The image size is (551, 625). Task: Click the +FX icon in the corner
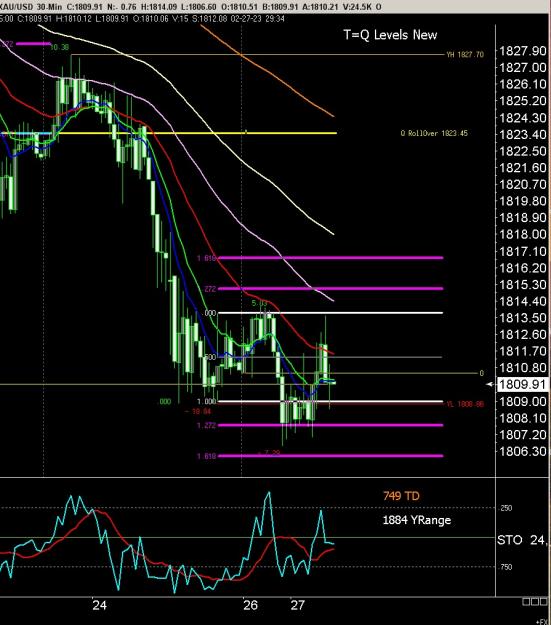point(543,621)
